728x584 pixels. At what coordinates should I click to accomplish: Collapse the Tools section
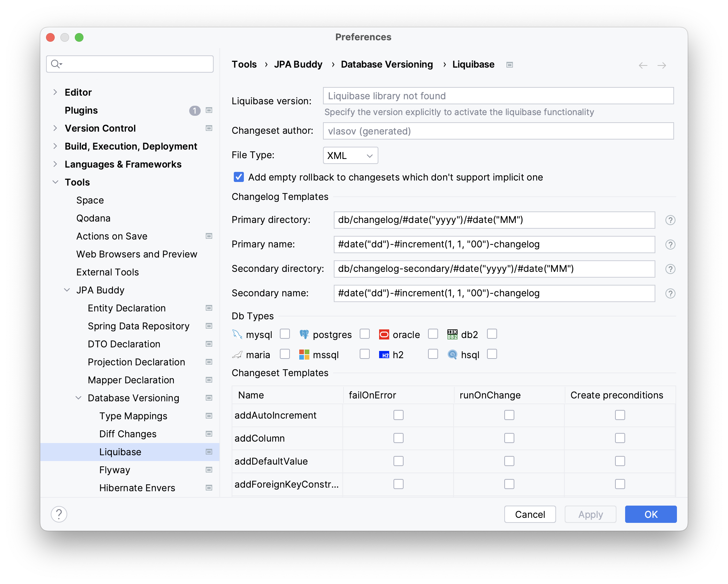(x=55, y=182)
